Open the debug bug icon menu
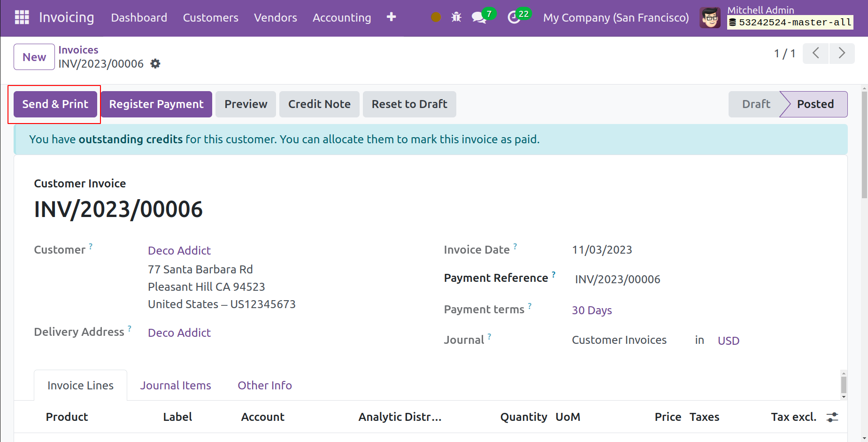 (x=456, y=17)
